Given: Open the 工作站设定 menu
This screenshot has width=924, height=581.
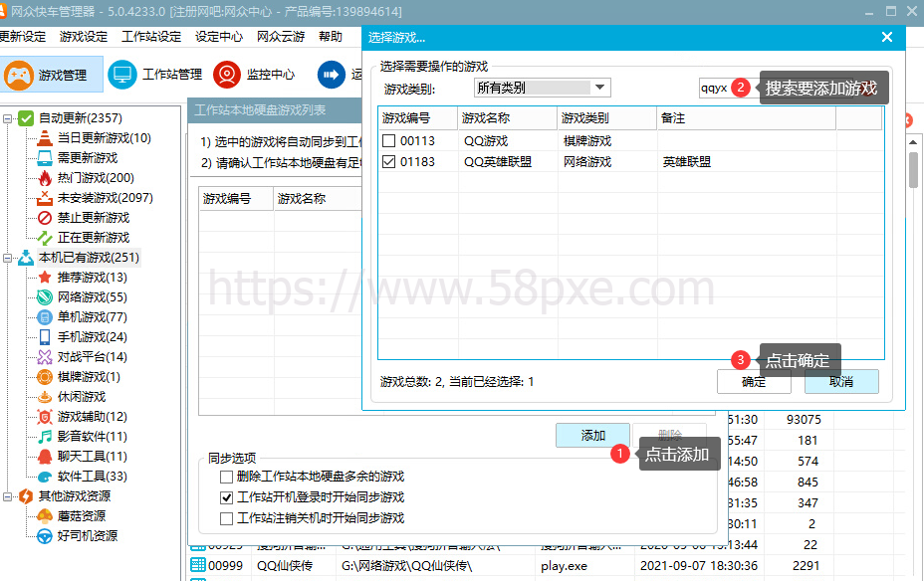Looking at the screenshot, I should pyautogui.click(x=151, y=37).
